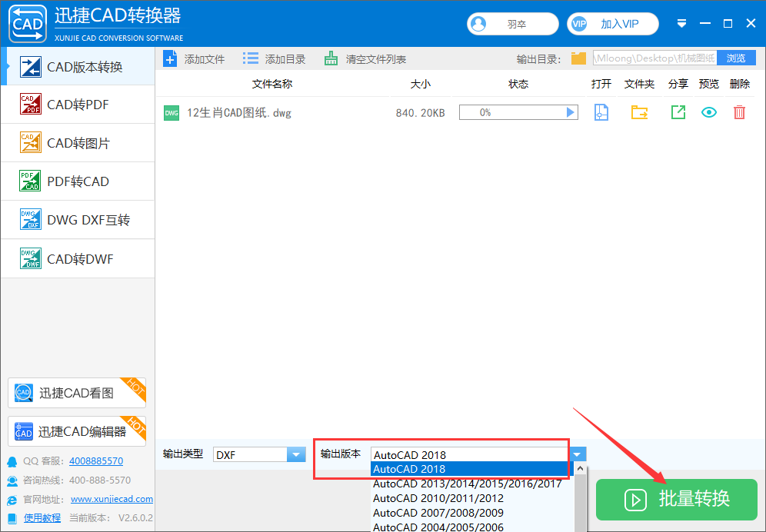
Task: Click the 官网地址 browser icon
Action: 12,500
